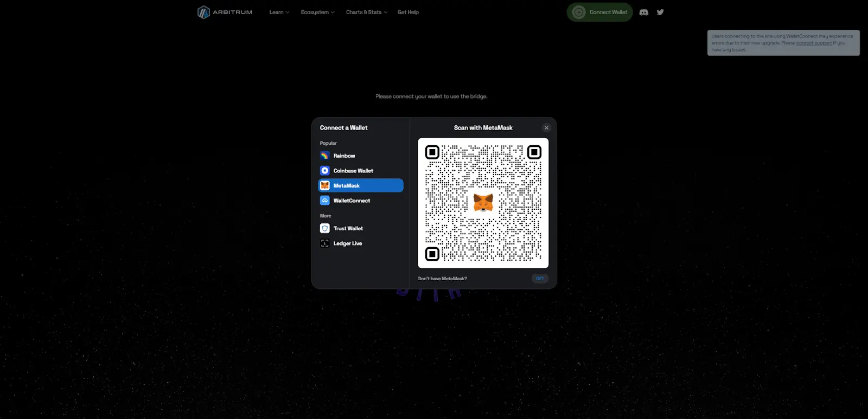Click the 'Popular' section label

328,143
